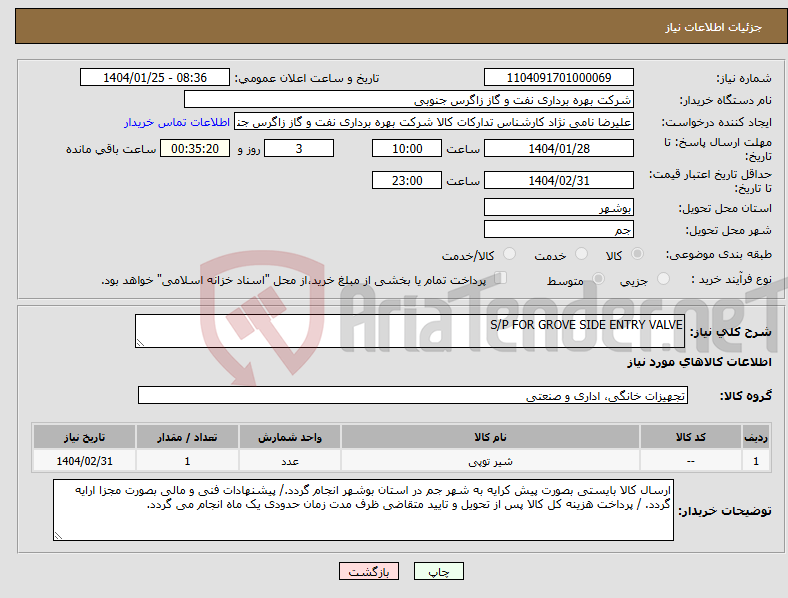Click the resize grip of buyer notes box
The width and height of the screenshot is (788, 598).
click(58, 536)
